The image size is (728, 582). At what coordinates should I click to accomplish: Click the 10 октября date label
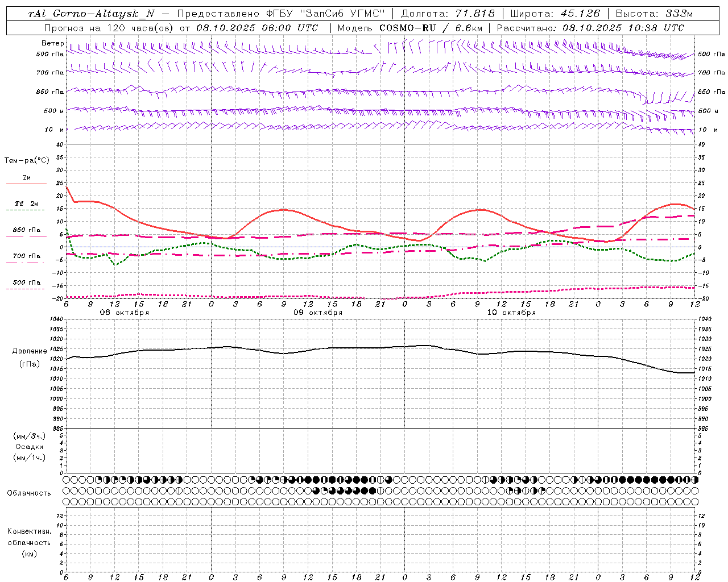pos(511,313)
